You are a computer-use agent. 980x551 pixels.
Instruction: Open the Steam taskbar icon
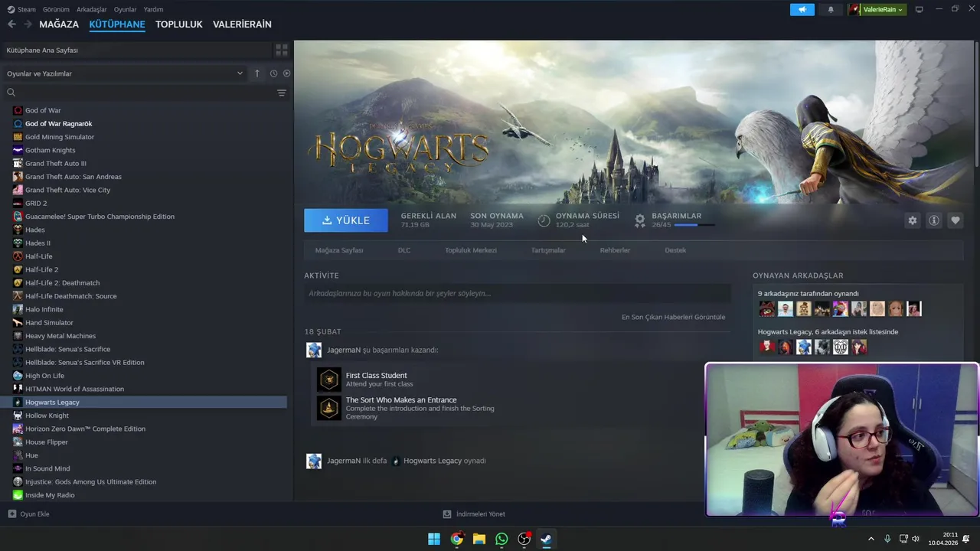coord(547,539)
